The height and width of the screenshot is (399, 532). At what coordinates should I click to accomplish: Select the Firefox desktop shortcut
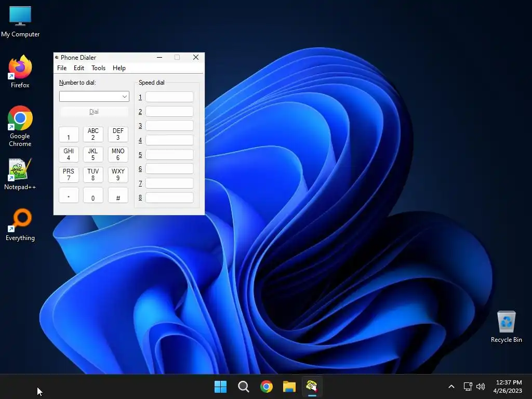(x=20, y=72)
